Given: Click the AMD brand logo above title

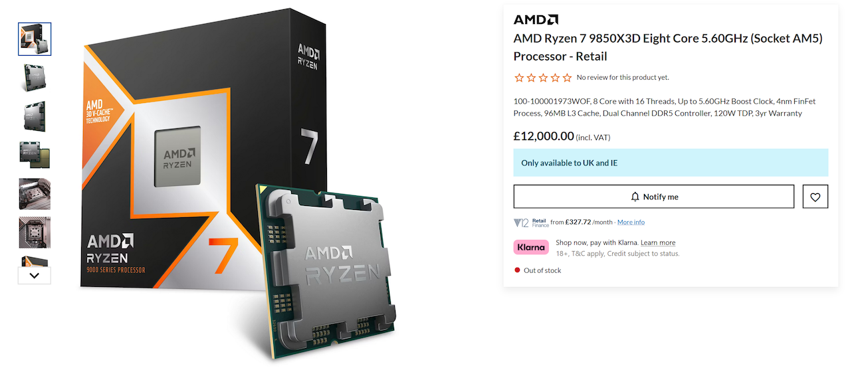Looking at the screenshot, I should tap(536, 19).
